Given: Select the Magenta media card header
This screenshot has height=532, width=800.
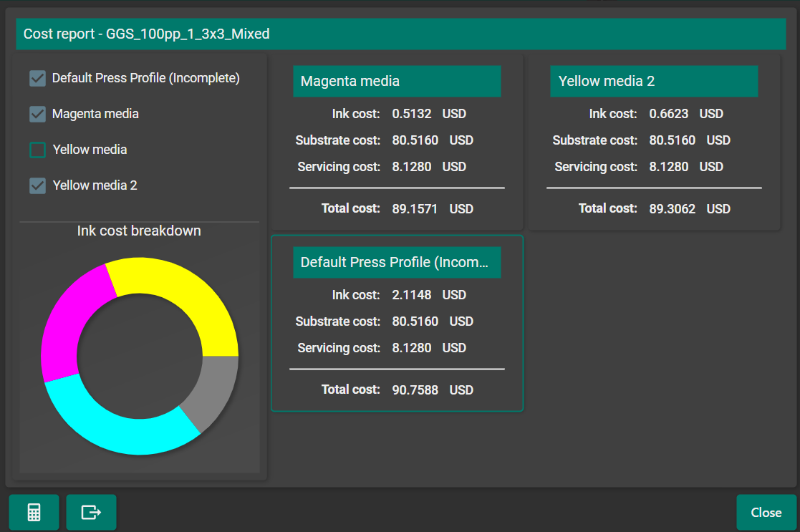Looking at the screenshot, I should click(397, 82).
